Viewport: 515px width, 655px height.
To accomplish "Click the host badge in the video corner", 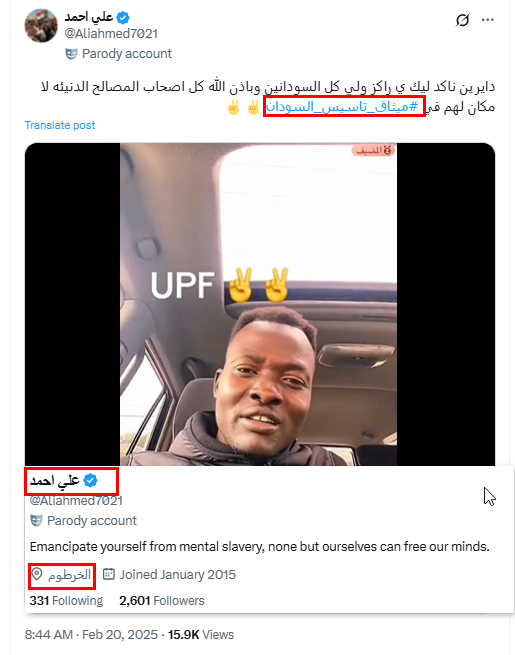I will pyautogui.click(x=373, y=150).
